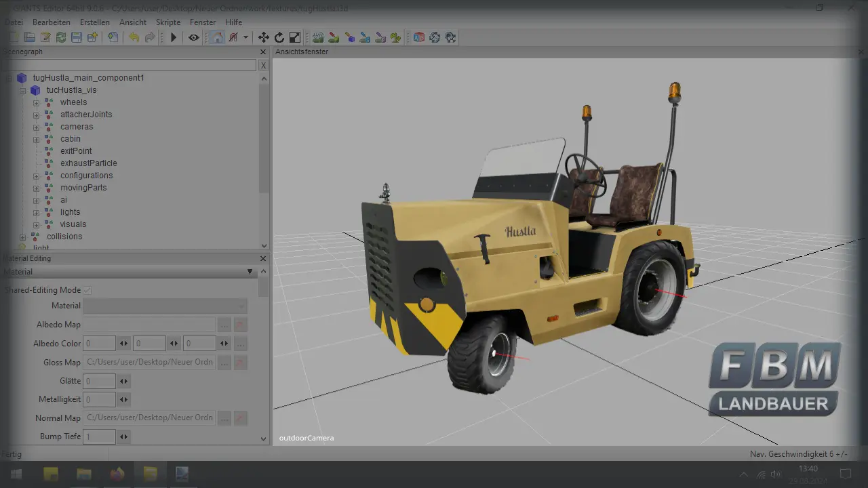Image resolution: width=868 pixels, height=488 pixels.
Task: Open the Bearbeiten menu
Action: pos(52,22)
